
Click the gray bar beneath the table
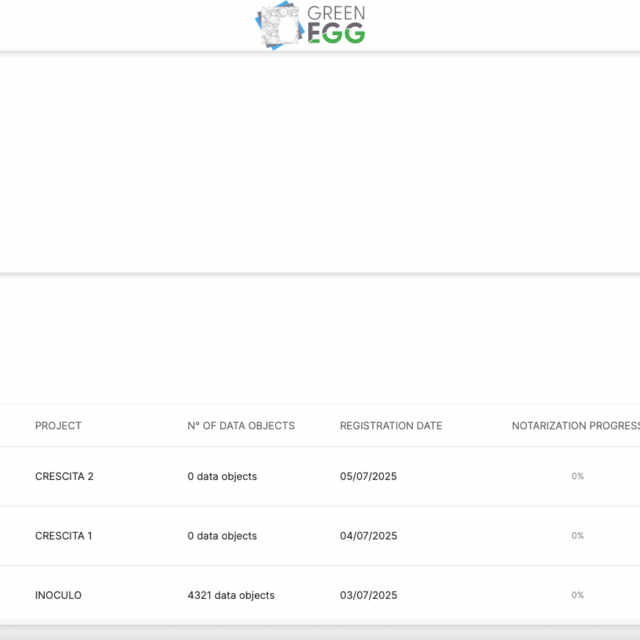point(320,632)
